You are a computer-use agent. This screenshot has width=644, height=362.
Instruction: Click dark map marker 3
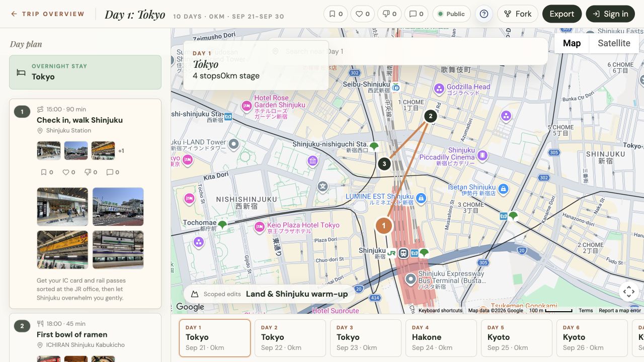[384, 163]
